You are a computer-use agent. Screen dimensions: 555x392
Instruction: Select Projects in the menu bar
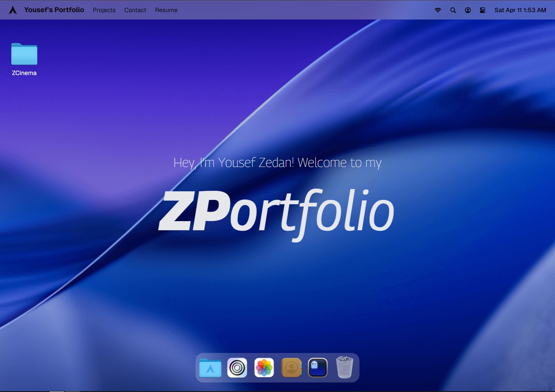pos(104,10)
